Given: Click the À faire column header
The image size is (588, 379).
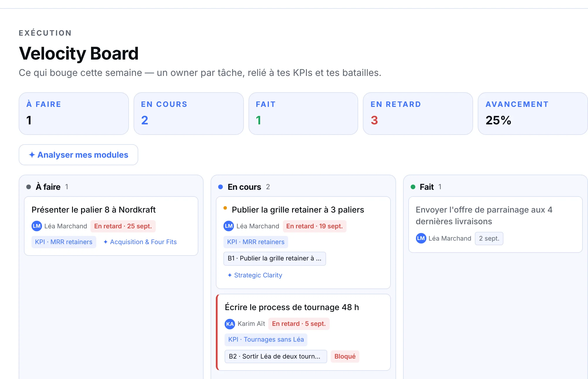Looking at the screenshot, I should tap(48, 187).
